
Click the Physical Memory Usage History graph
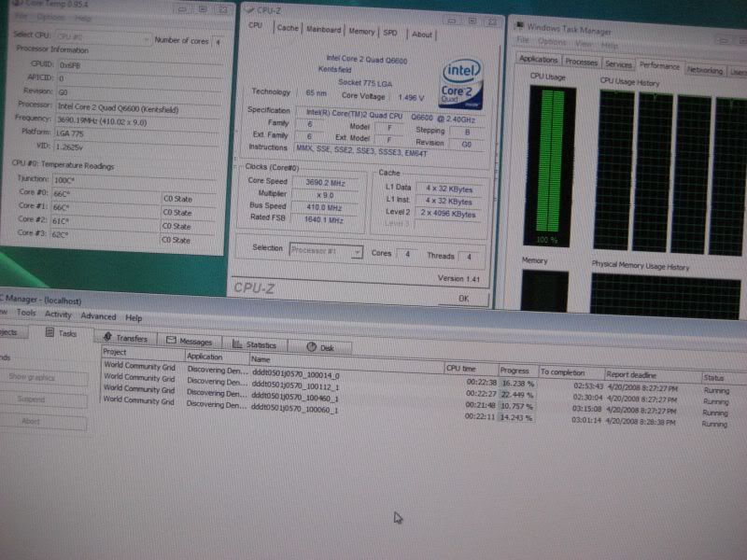[665, 296]
